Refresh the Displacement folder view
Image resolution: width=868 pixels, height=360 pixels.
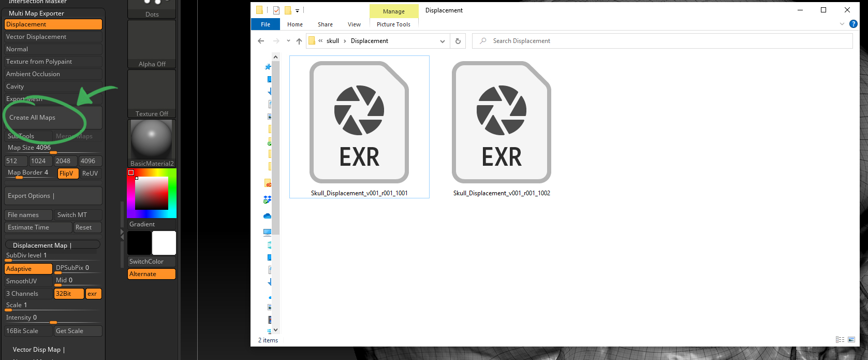pos(458,41)
